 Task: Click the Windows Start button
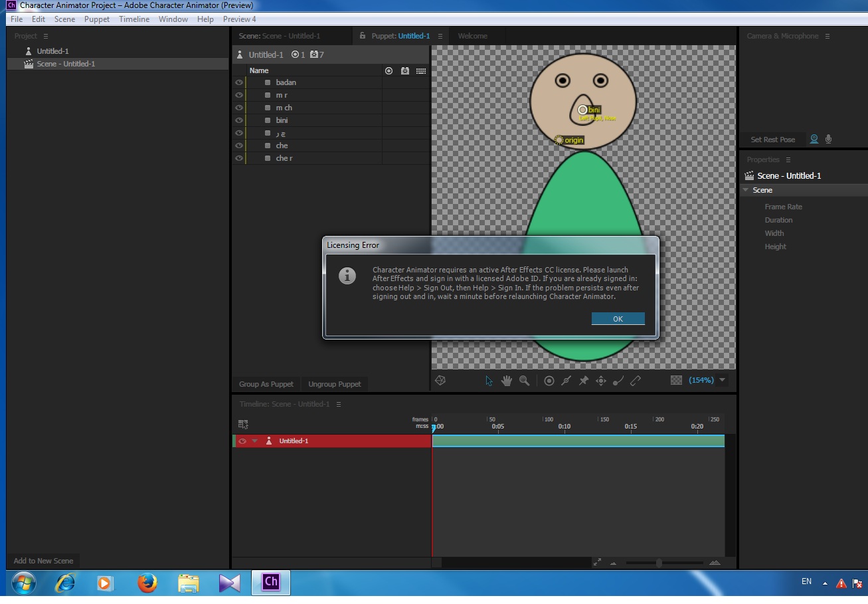(24, 583)
